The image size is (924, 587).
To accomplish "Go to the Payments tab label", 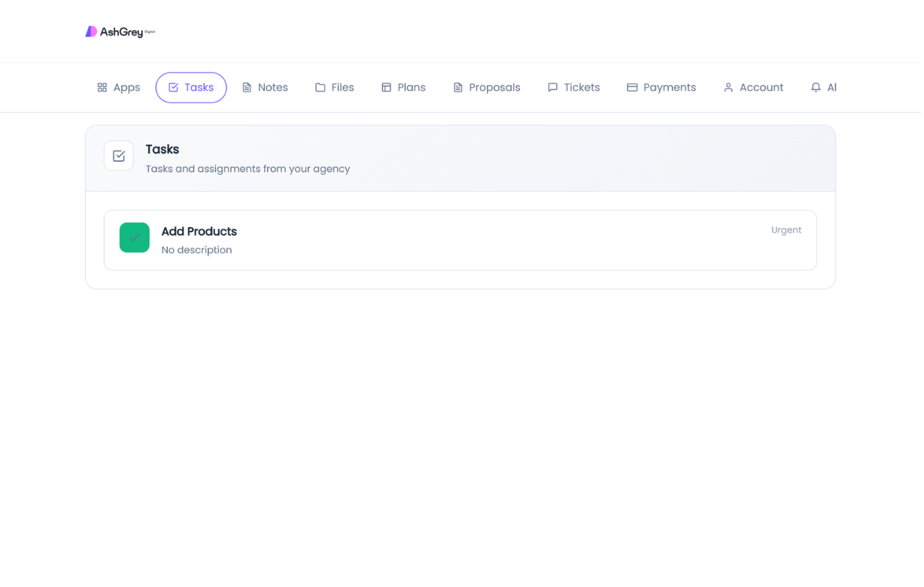I will 669,87.
